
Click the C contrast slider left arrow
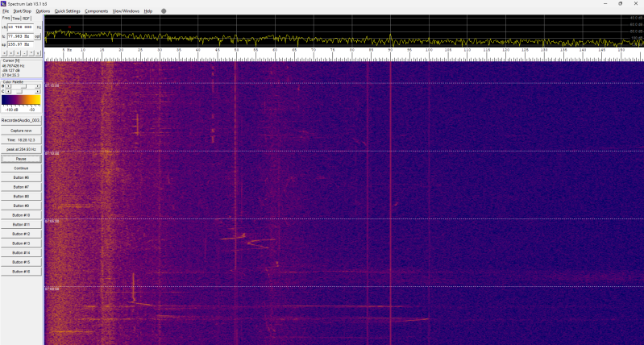[8, 91]
